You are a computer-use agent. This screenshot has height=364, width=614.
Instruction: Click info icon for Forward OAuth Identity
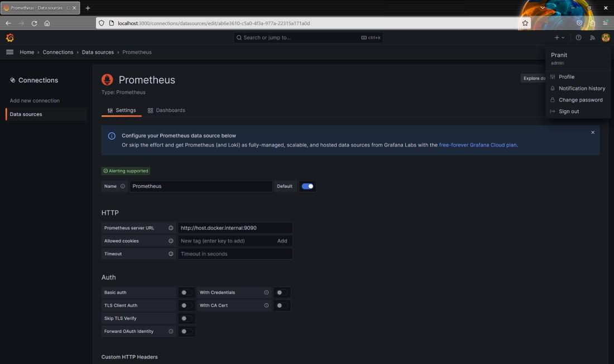(171, 331)
